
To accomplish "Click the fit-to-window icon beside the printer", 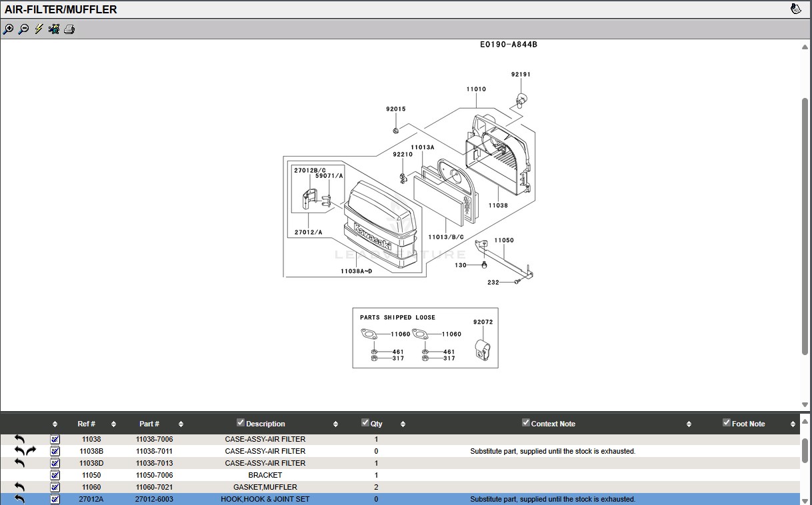I will pyautogui.click(x=54, y=29).
